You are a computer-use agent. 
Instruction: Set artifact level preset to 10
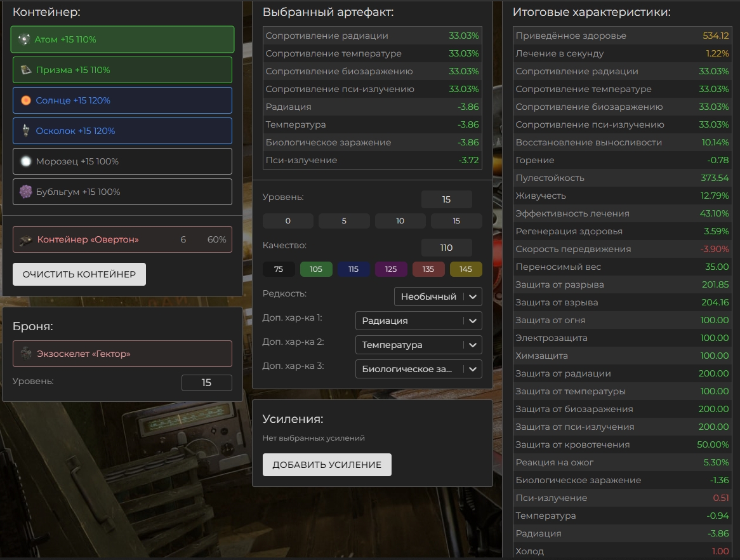pos(400,221)
